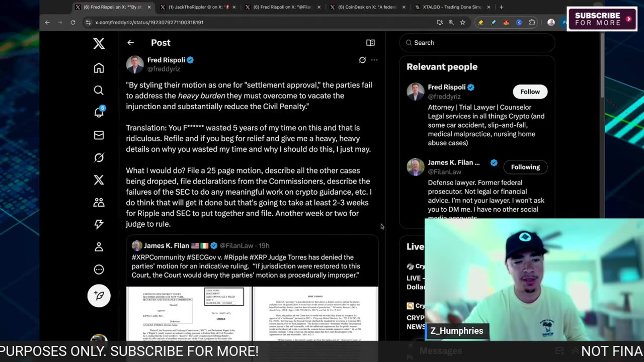
Task: Click the yellow highlighter extension icon
Action: (x=481, y=22)
